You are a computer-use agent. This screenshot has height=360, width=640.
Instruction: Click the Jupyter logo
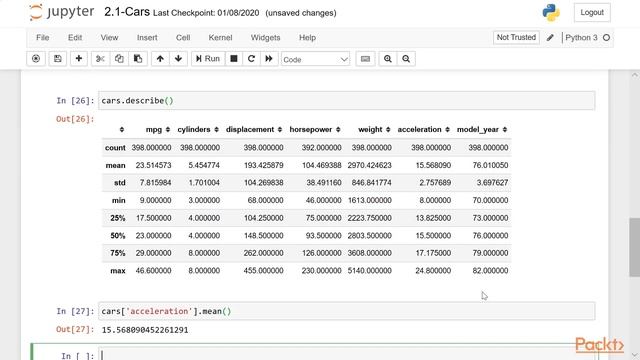pyautogui.click(x=62, y=12)
